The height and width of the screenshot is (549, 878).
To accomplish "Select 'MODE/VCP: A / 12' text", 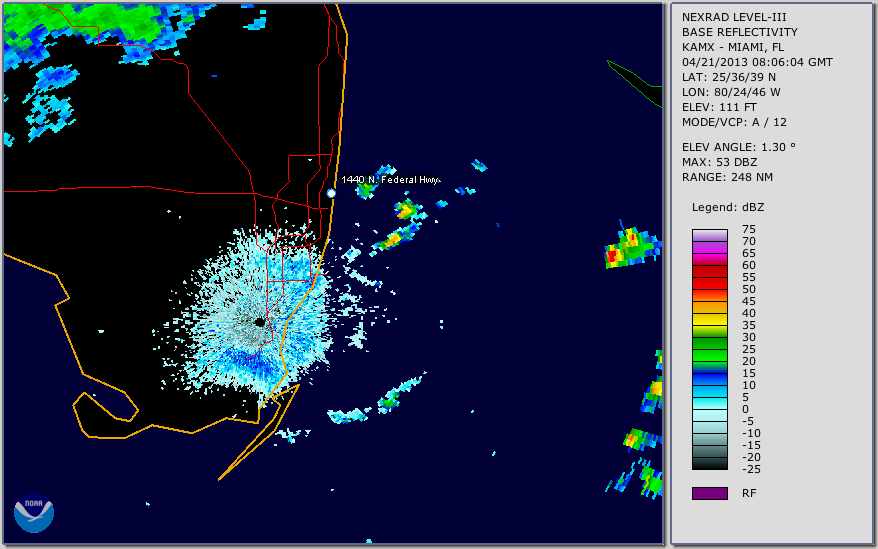I will [x=734, y=122].
